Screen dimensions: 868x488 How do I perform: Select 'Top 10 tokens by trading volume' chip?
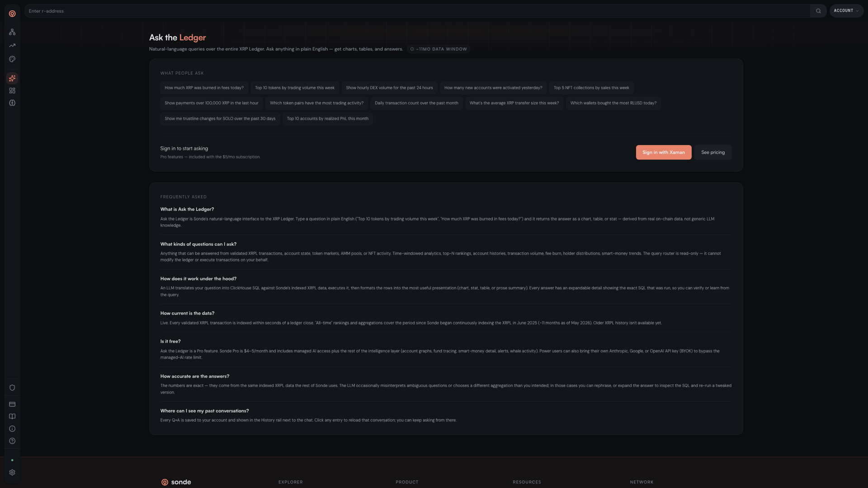[x=295, y=88]
